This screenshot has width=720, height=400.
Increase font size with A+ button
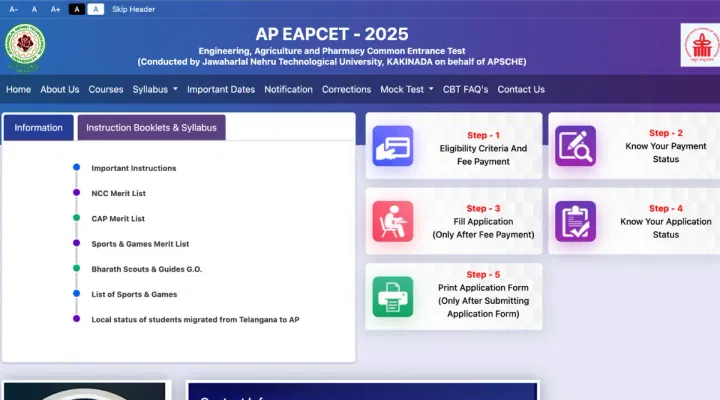56,8
